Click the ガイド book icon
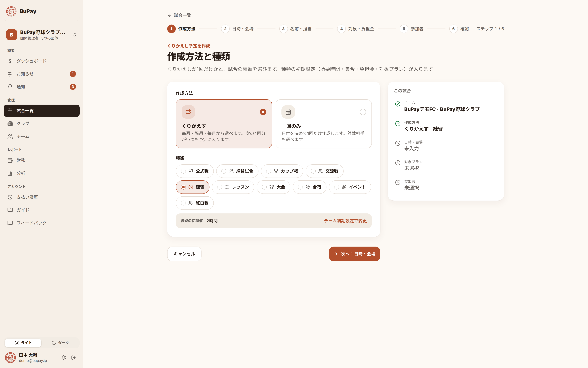Image resolution: width=588 pixels, height=368 pixels. coord(10,210)
